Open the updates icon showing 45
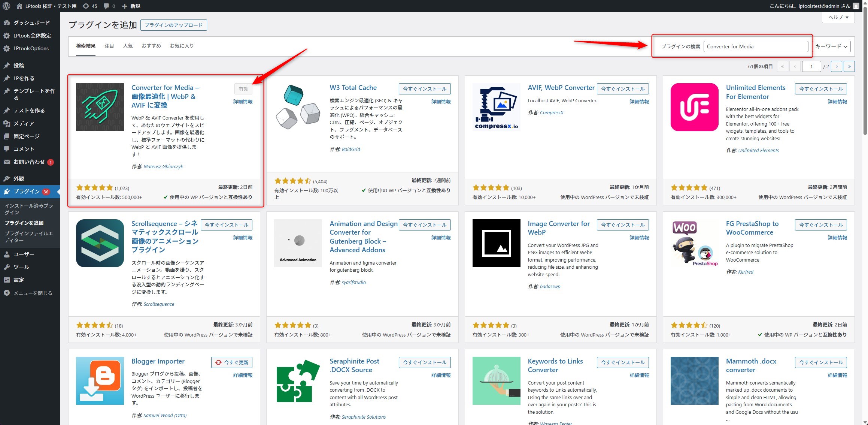This screenshot has width=868, height=425. pyautogui.click(x=90, y=6)
